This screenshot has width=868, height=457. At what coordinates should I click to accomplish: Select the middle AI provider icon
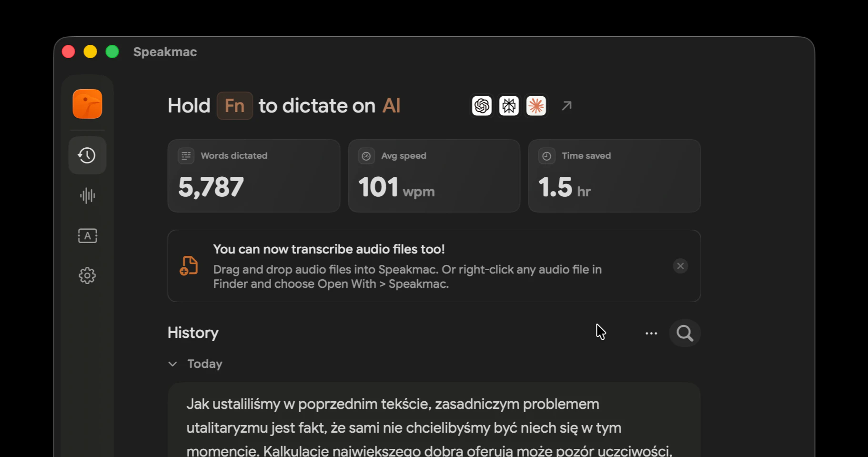[508, 105]
